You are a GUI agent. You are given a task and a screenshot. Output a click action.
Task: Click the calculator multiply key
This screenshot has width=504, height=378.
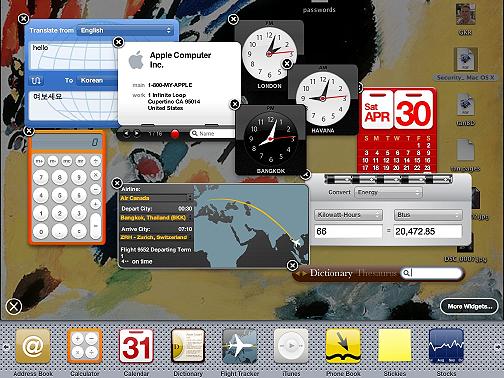pyautogui.click(x=96, y=175)
